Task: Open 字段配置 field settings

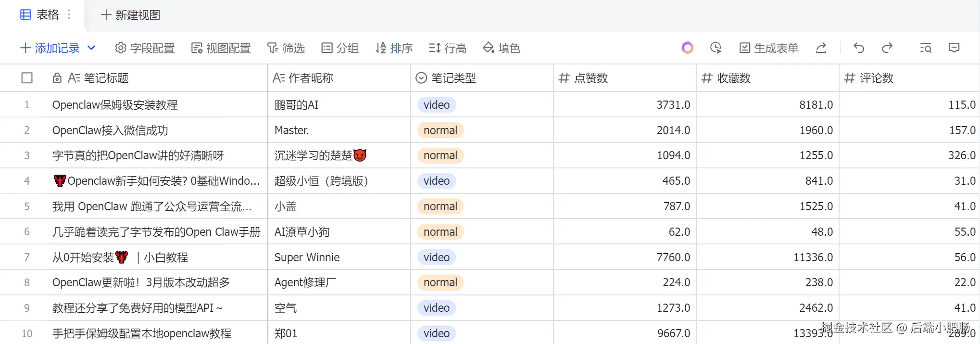Action: (145, 48)
